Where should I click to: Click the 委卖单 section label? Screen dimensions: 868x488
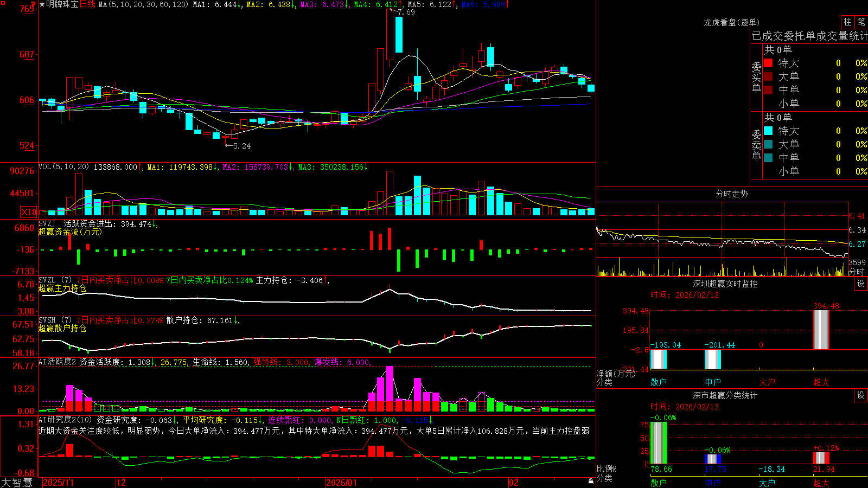click(756, 145)
